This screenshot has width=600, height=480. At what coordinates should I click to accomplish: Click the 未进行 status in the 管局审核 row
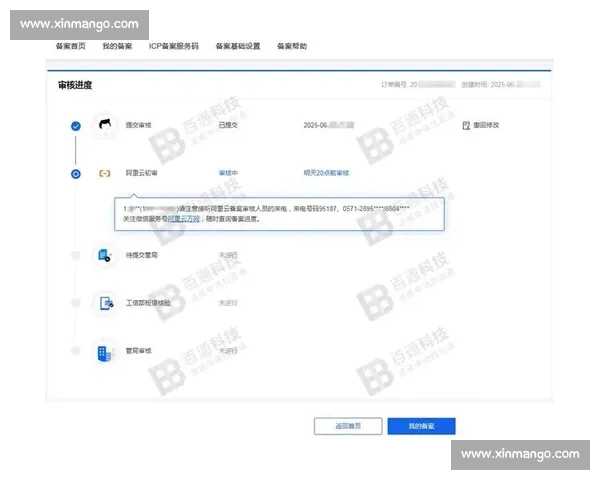coord(228,351)
